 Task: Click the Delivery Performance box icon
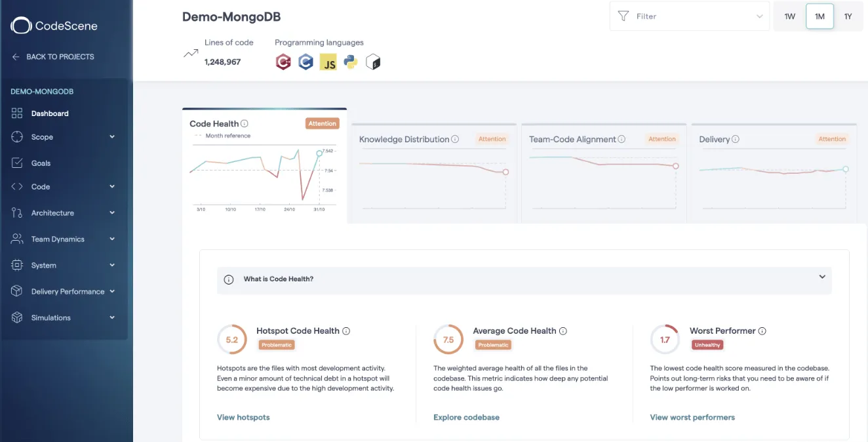17,291
